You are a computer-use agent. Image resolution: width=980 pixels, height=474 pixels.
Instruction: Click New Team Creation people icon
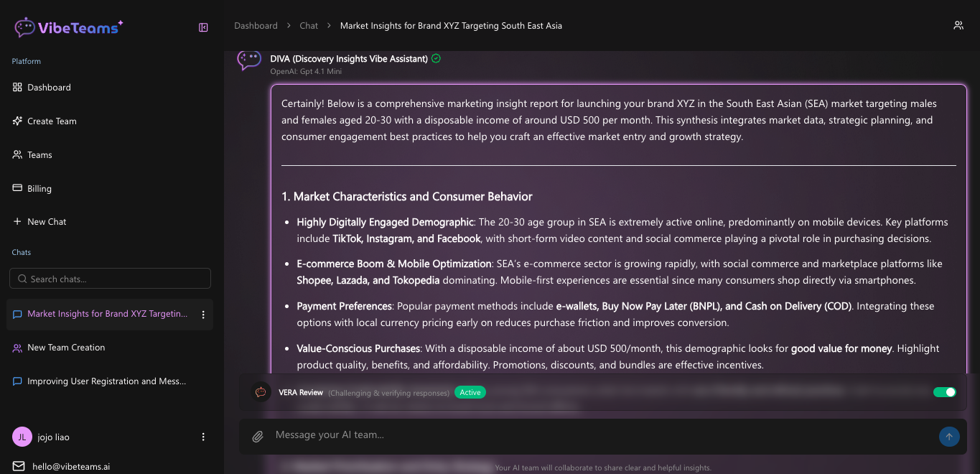point(17,348)
